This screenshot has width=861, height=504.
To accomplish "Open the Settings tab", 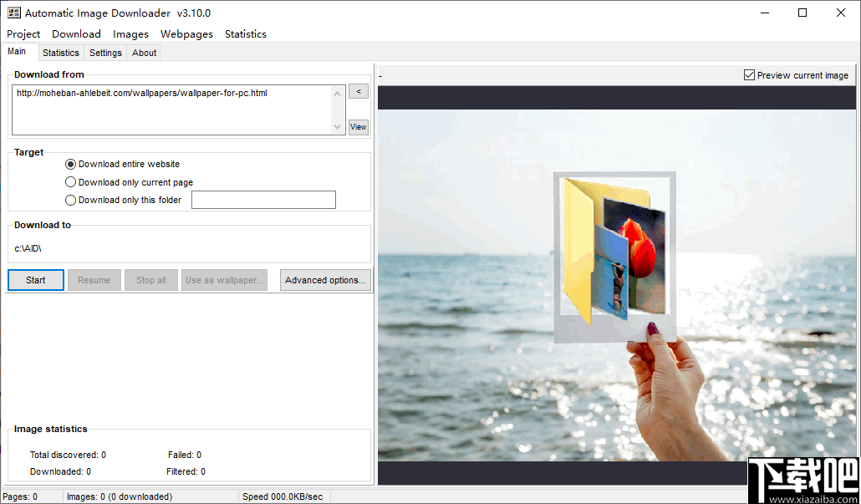I will (x=105, y=52).
